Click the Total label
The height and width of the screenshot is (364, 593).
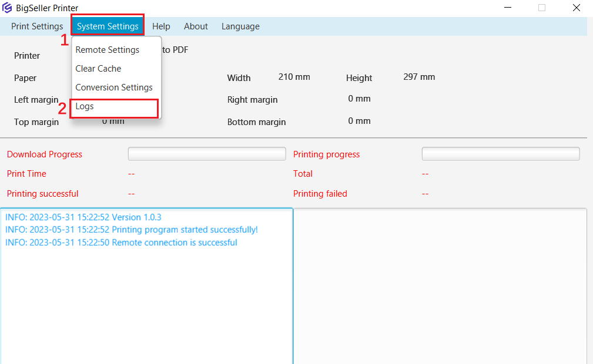point(303,174)
